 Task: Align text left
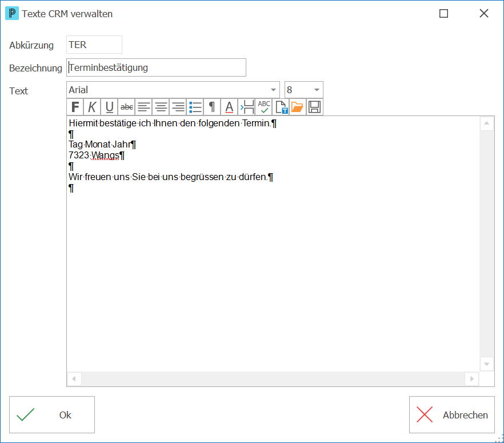click(x=143, y=107)
